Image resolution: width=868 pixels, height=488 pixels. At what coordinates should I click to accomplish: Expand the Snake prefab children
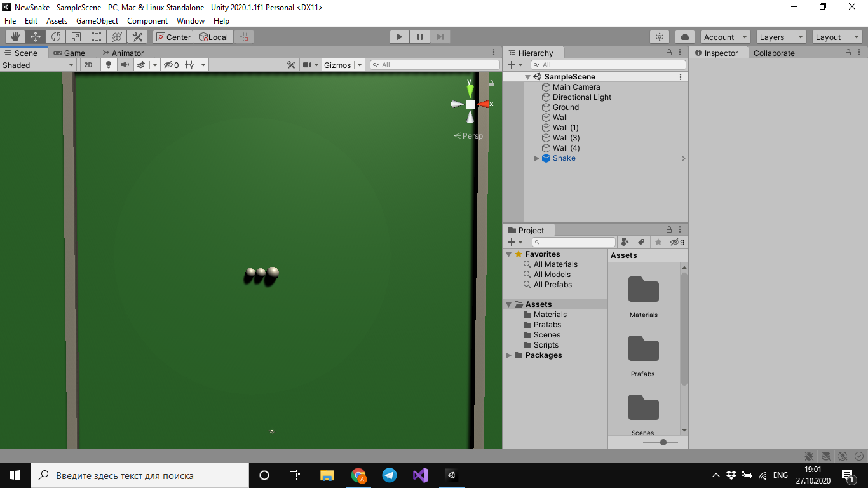click(536, 158)
